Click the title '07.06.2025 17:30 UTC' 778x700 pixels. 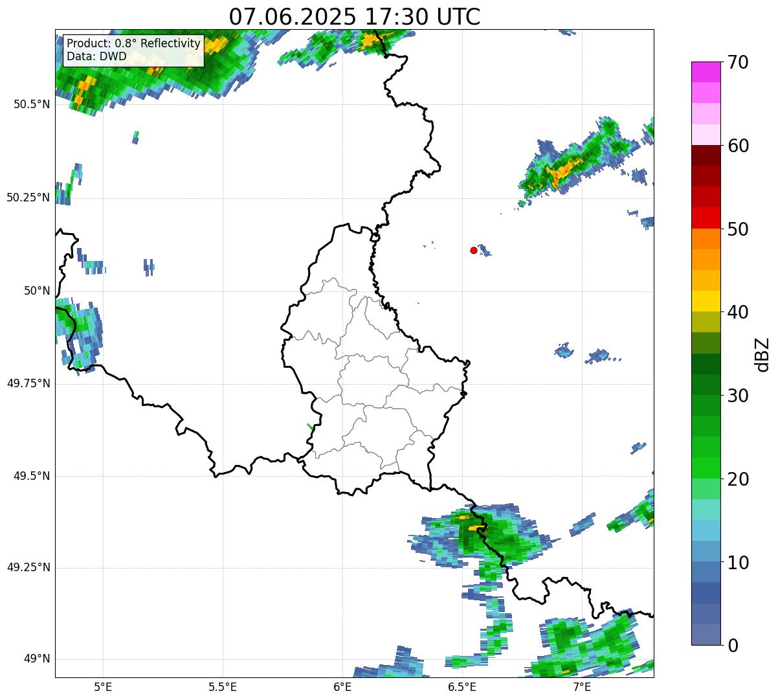355,16
